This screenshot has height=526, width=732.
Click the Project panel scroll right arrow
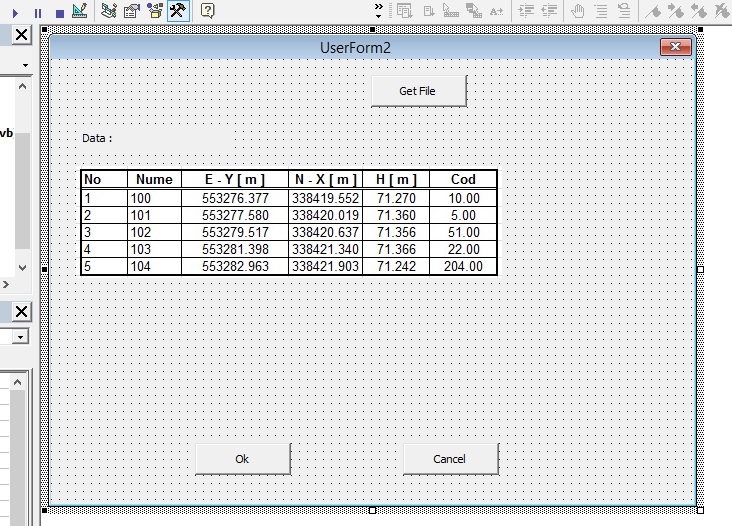pos(6,284)
